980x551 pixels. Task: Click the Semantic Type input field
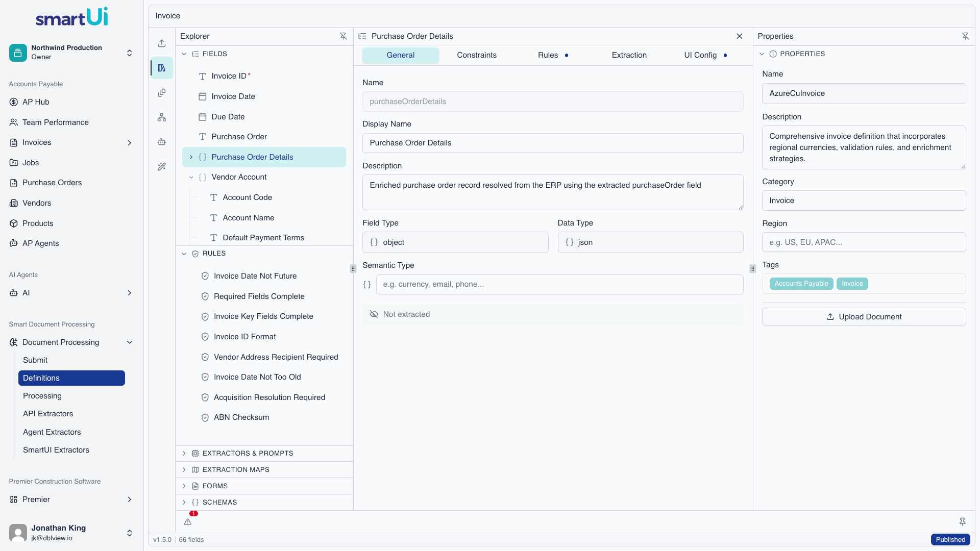point(559,284)
